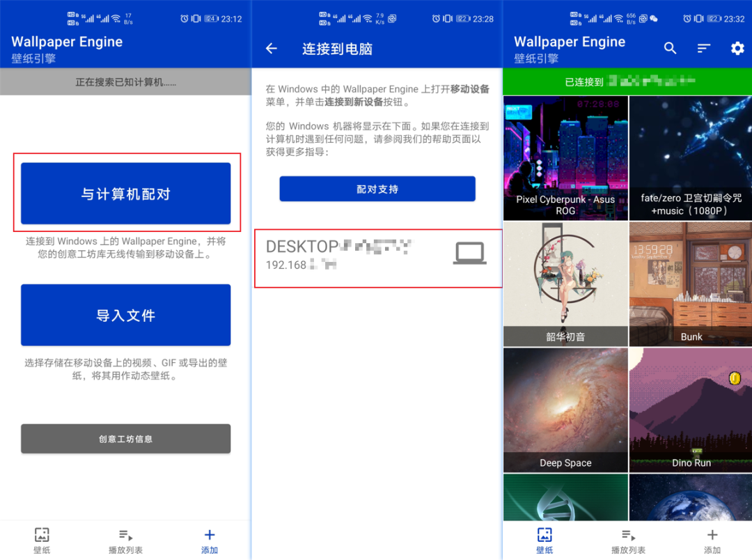Open settings gear in Wallpaper Engine
This screenshot has width=752, height=560.
click(x=737, y=48)
